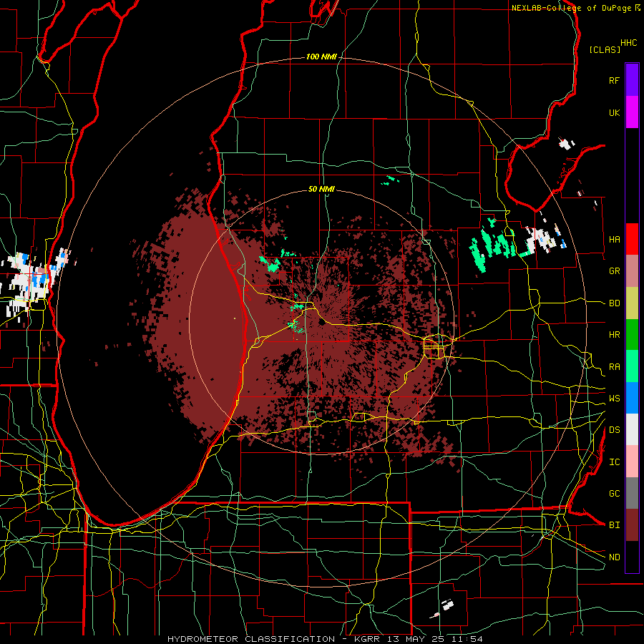Click the HA red legend color swatch
644x644 pixels.
coord(632,239)
